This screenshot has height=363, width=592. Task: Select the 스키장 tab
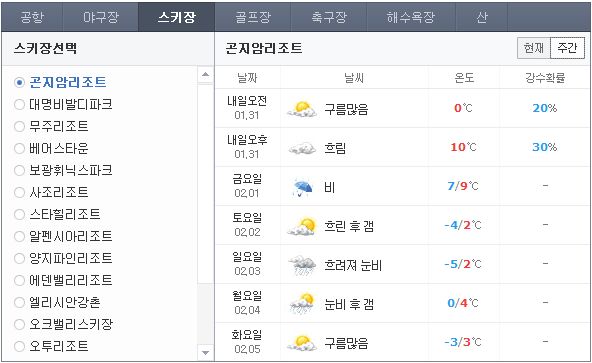click(x=176, y=17)
